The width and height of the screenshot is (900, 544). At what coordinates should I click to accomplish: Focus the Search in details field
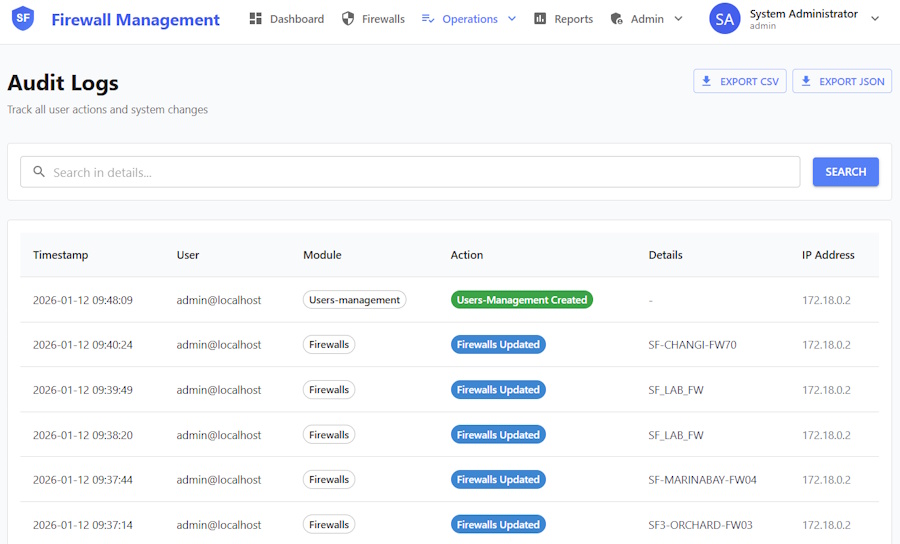(x=420, y=172)
